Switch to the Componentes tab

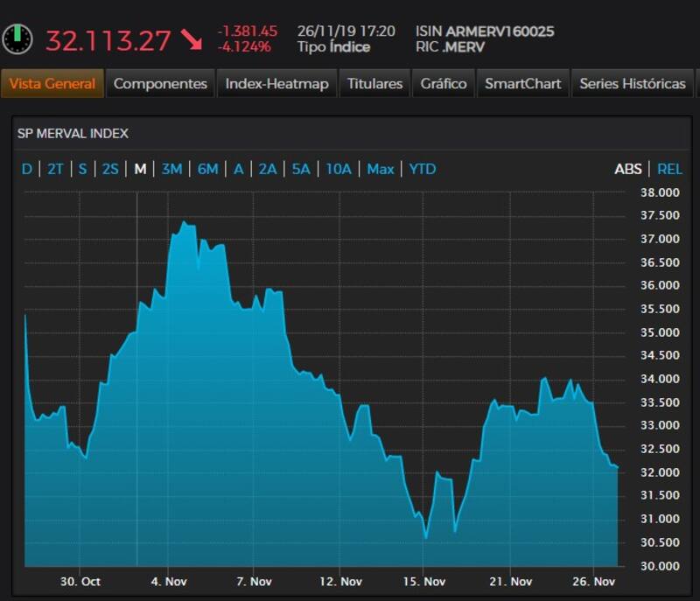[160, 84]
